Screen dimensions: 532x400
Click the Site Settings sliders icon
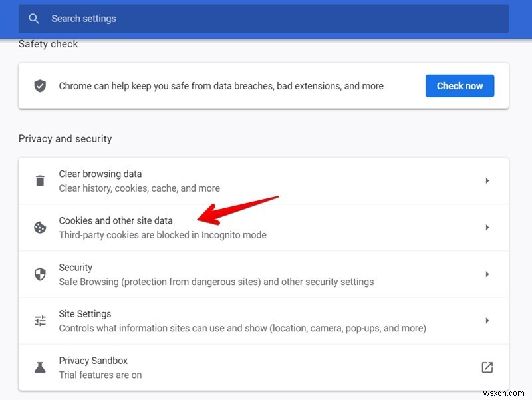41,320
